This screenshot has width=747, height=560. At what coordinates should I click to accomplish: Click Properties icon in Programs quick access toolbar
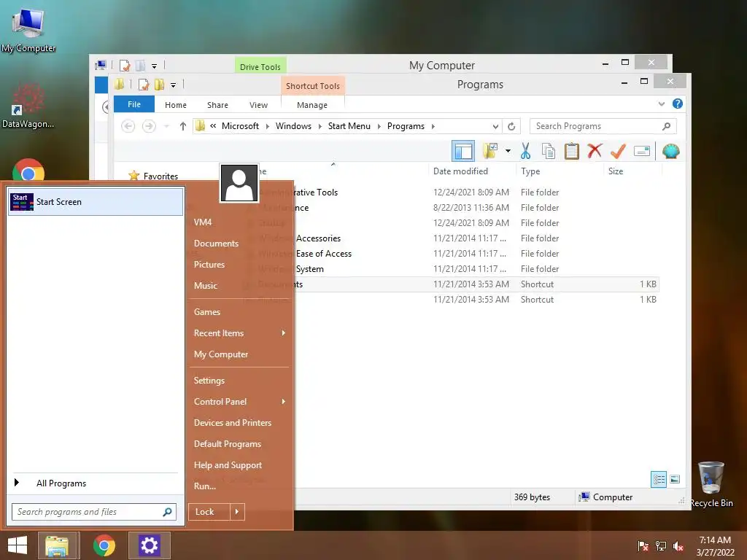pyautogui.click(x=144, y=85)
